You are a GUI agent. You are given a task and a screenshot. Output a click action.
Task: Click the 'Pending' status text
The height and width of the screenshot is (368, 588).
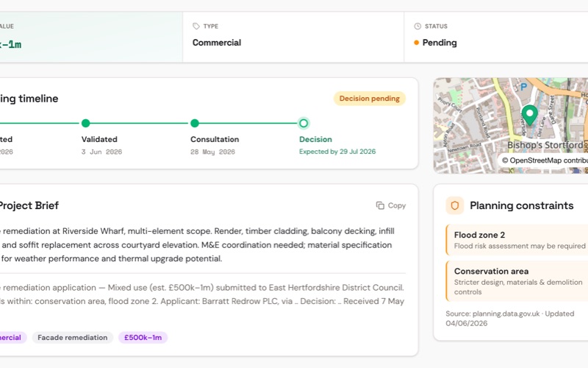440,43
